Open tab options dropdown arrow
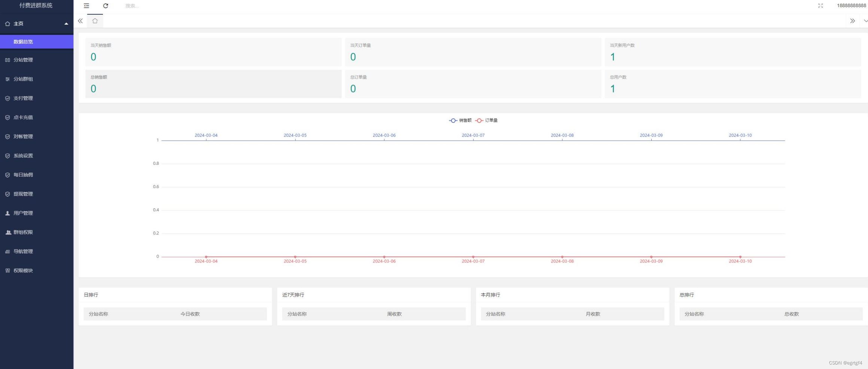 coord(865,21)
